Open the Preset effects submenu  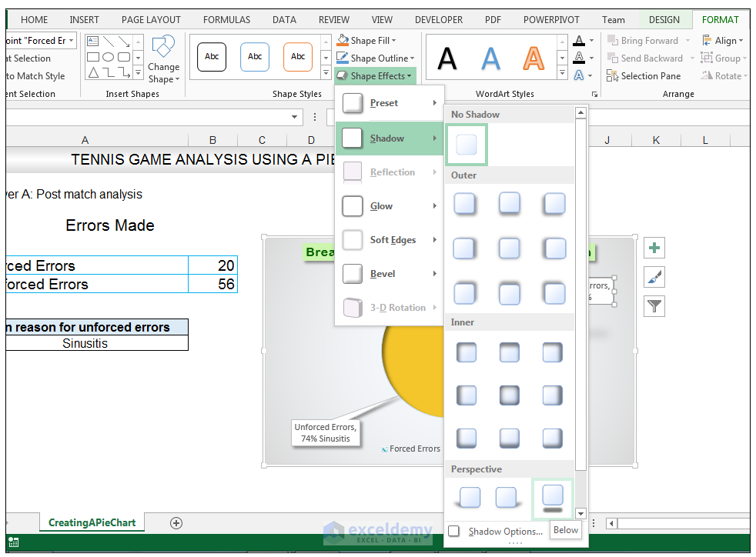click(390, 103)
